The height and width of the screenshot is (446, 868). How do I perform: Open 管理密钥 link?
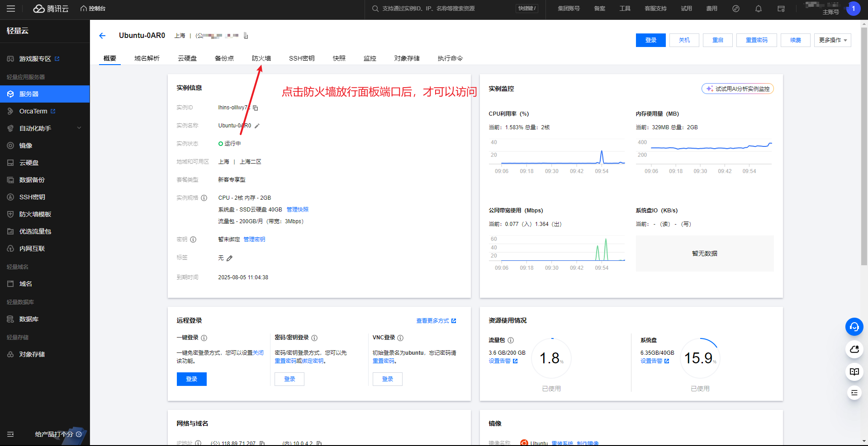pyautogui.click(x=254, y=239)
